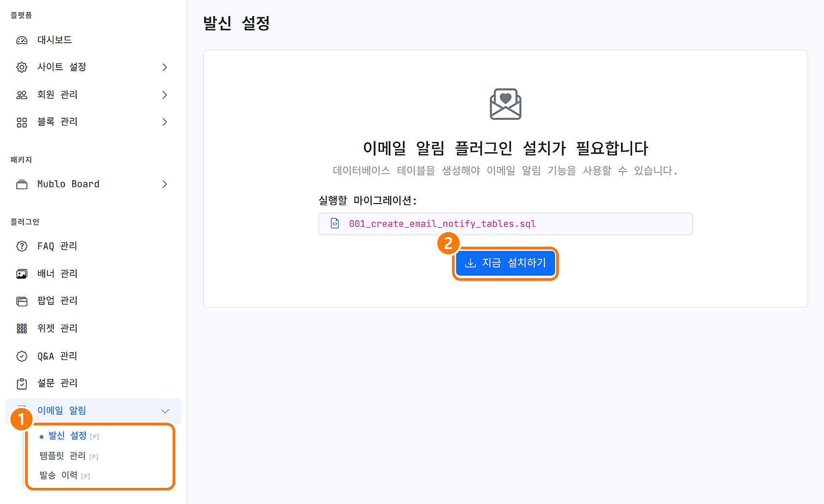Screen dimensions: 824x504
Task: Open 대시보드 from the sidebar
Action: click(x=54, y=40)
